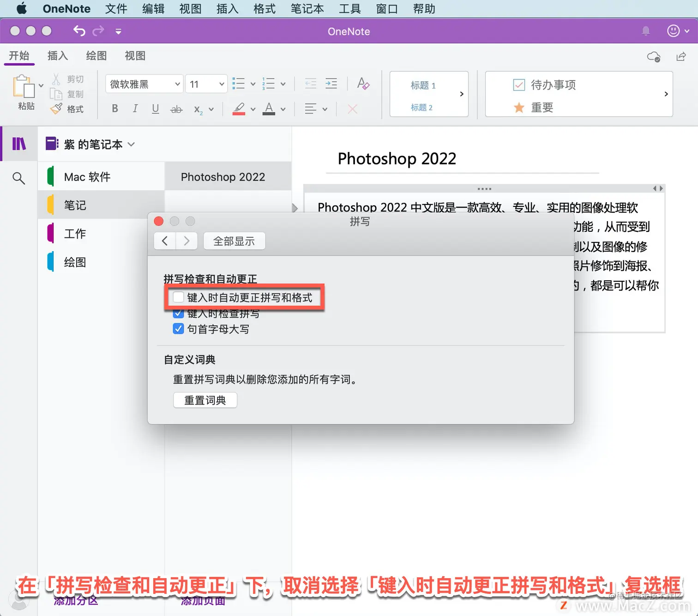Click the paragraph alignment icon
Image resolution: width=698 pixels, height=616 pixels.
[311, 109]
